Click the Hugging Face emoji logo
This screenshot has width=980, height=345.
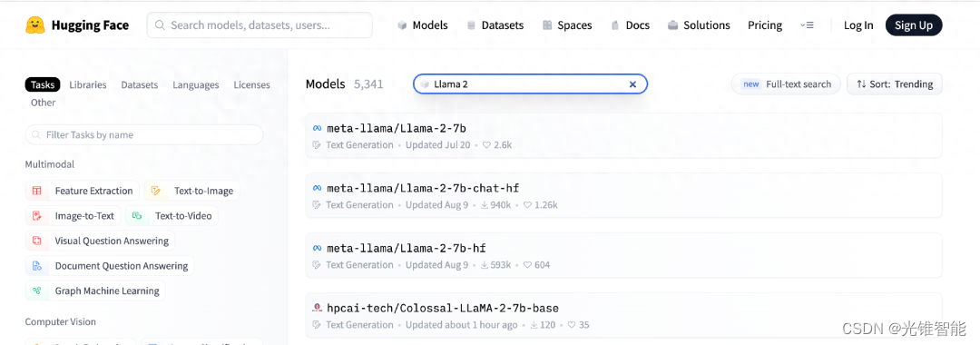coord(35,25)
